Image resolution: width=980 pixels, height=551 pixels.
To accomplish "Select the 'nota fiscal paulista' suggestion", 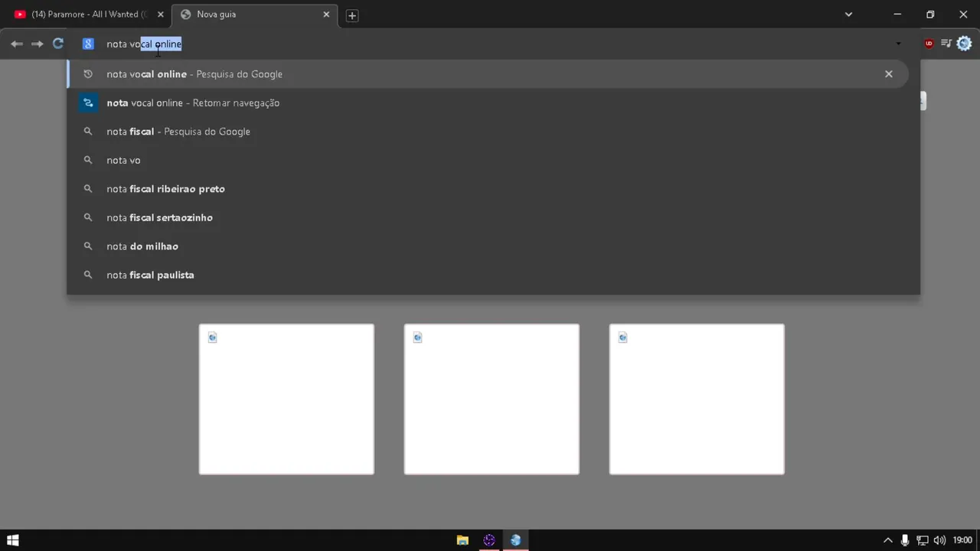I will tap(493, 275).
